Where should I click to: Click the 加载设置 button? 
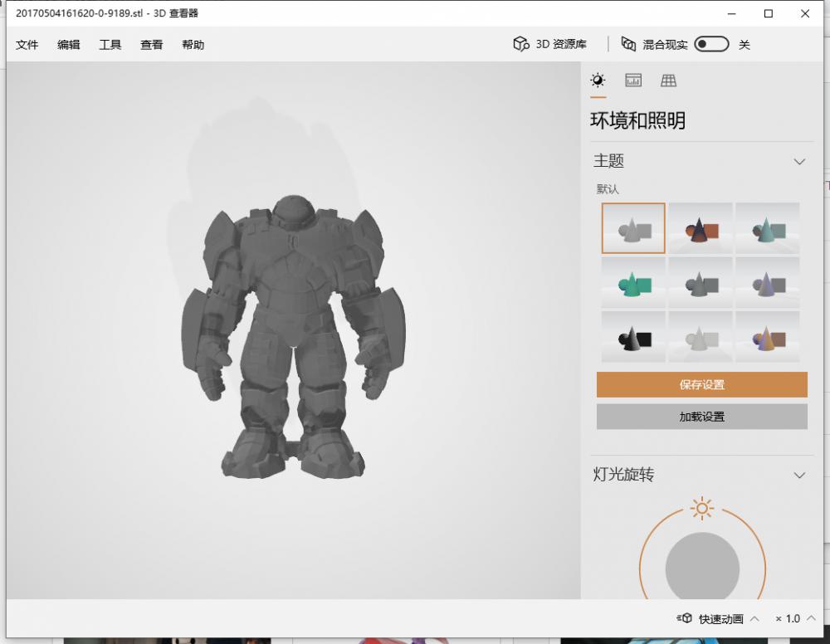[x=701, y=417]
